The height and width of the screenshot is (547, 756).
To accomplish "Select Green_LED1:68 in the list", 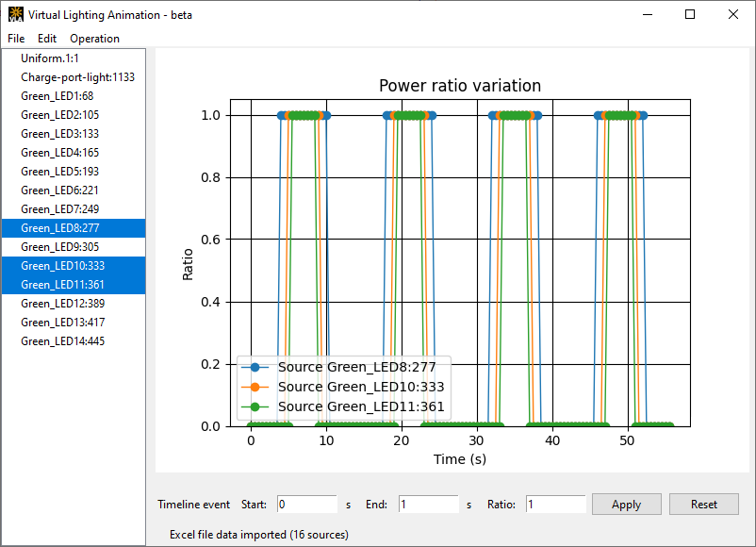I will point(74,96).
